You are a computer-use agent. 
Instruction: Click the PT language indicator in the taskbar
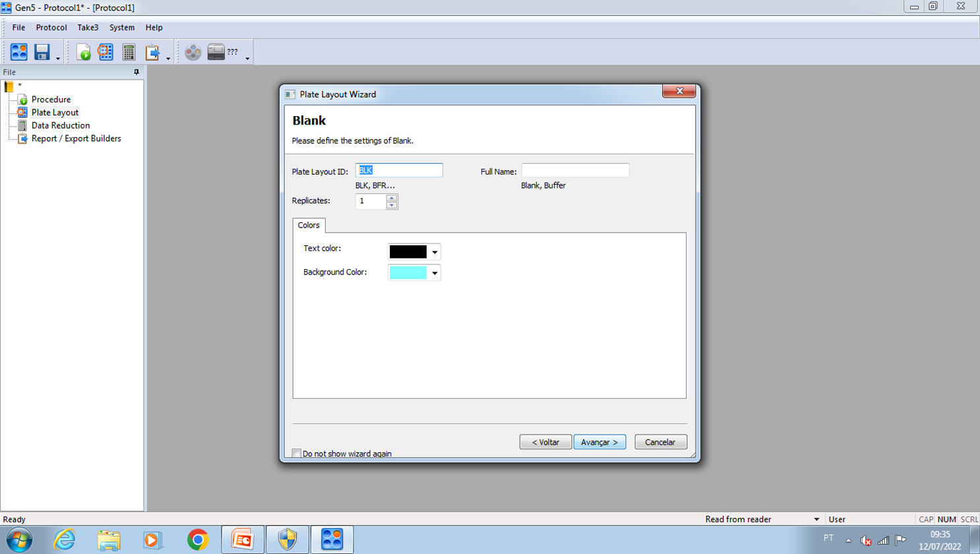tap(828, 538)
